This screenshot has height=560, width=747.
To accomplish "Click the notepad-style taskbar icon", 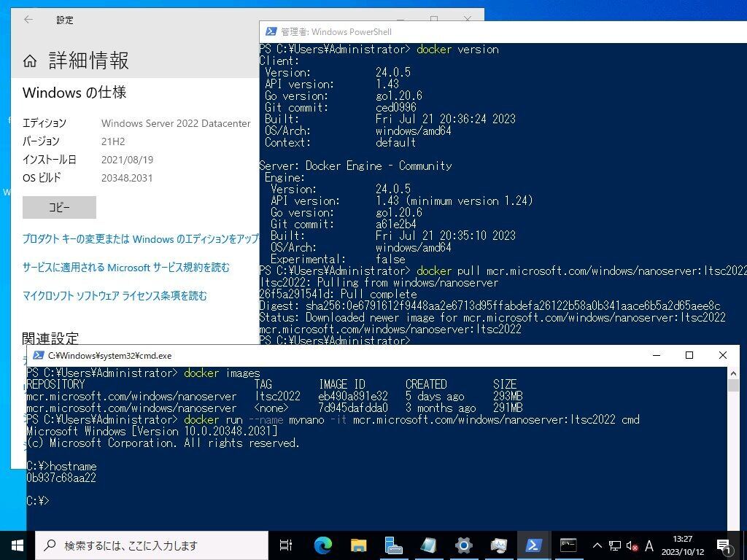I will (428, 545).
